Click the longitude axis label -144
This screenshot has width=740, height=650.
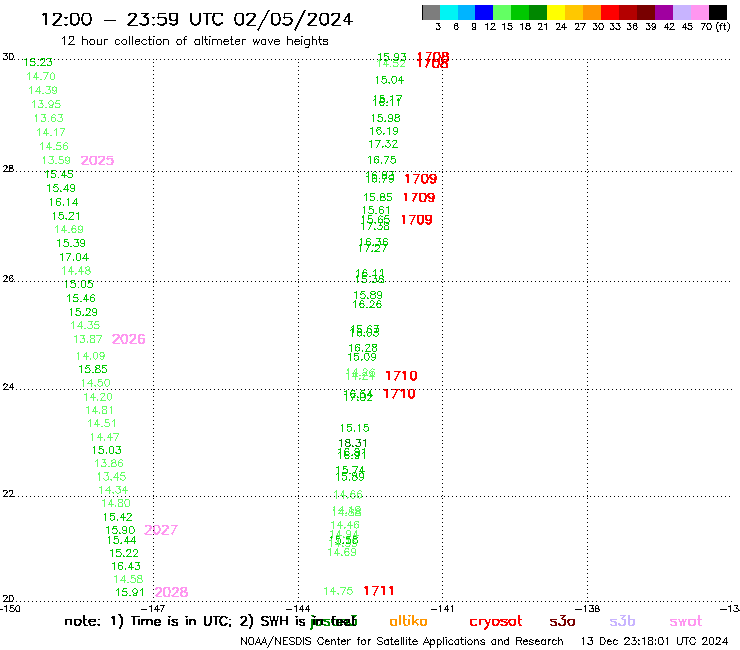click(x=298, y=608)
